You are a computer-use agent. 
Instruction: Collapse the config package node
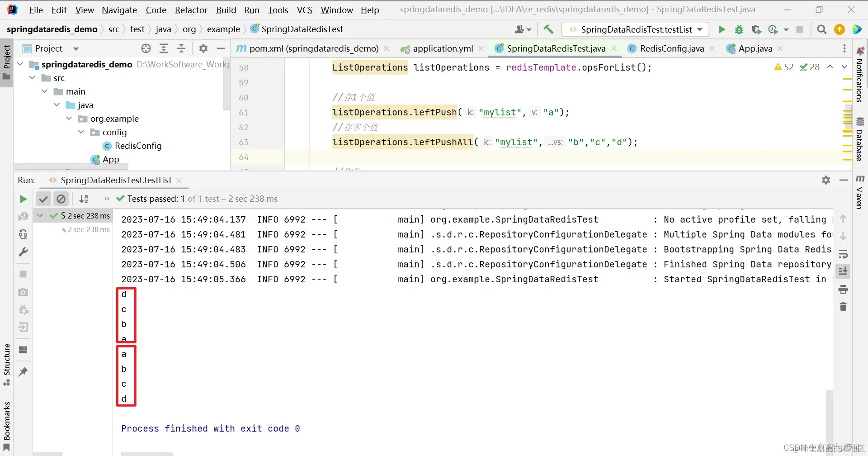pos(81,132)
